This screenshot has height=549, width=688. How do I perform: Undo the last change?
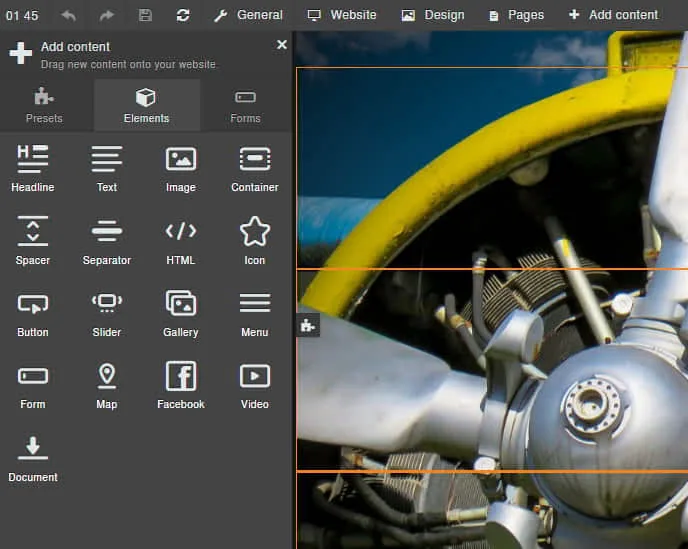(68, 16)
